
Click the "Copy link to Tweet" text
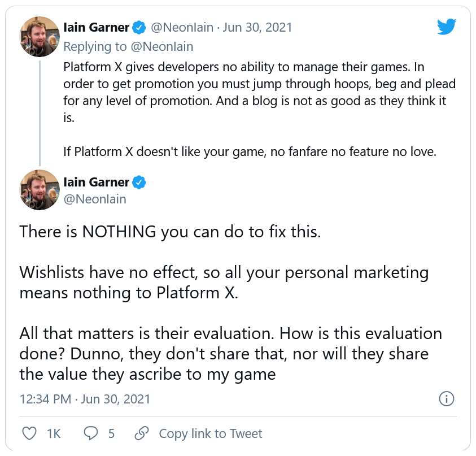[211, 433]
